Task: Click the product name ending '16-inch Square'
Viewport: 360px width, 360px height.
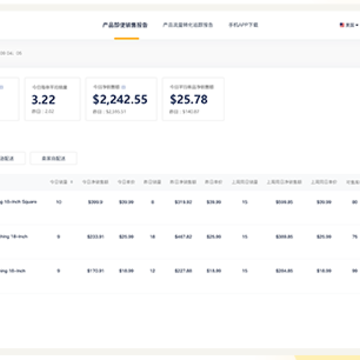Action: click(x=19, y=202)
